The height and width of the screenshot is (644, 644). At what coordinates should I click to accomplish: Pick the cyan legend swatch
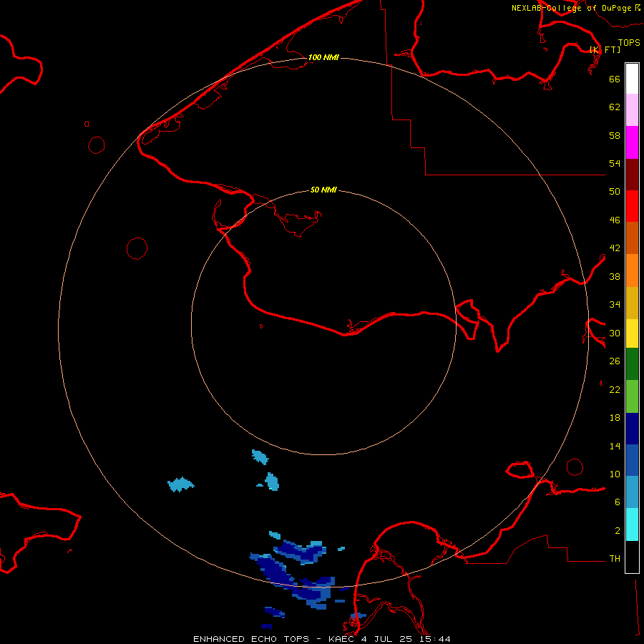tap(632, 525)
